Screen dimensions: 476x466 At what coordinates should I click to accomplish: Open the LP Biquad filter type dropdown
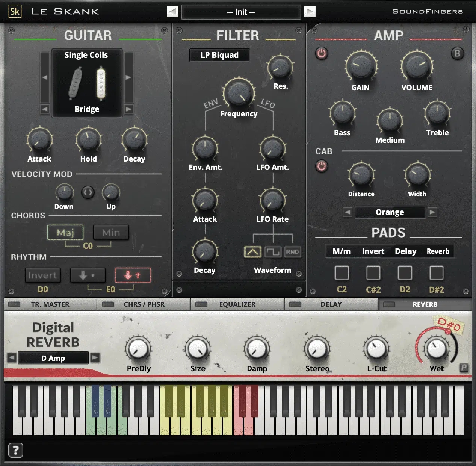[x=219, y=55]
